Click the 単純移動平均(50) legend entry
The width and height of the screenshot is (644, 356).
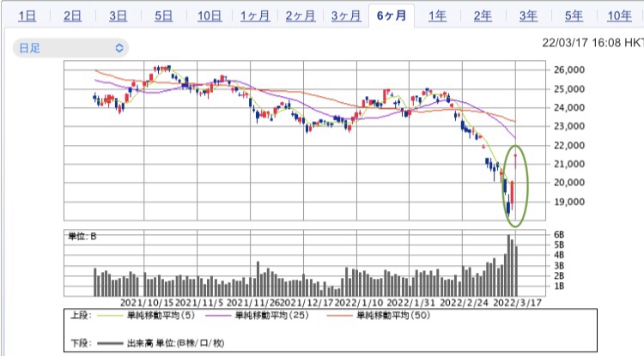(x=393, y=316)
